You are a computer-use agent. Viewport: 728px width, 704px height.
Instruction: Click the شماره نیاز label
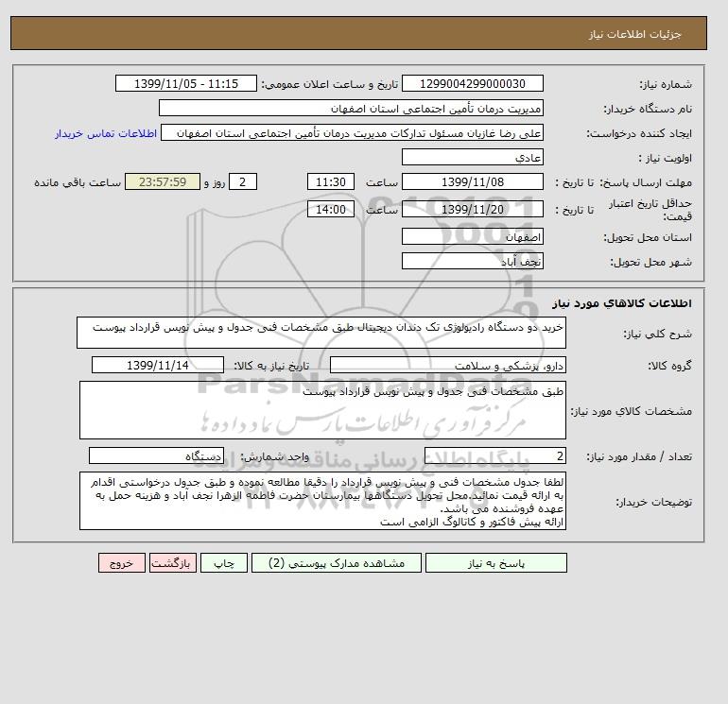pyautogui.click(x=666, y=84)
